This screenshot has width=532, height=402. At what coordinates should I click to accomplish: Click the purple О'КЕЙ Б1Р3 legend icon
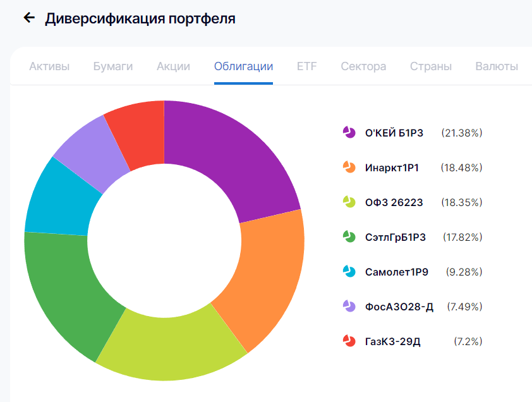click(349, 132)
